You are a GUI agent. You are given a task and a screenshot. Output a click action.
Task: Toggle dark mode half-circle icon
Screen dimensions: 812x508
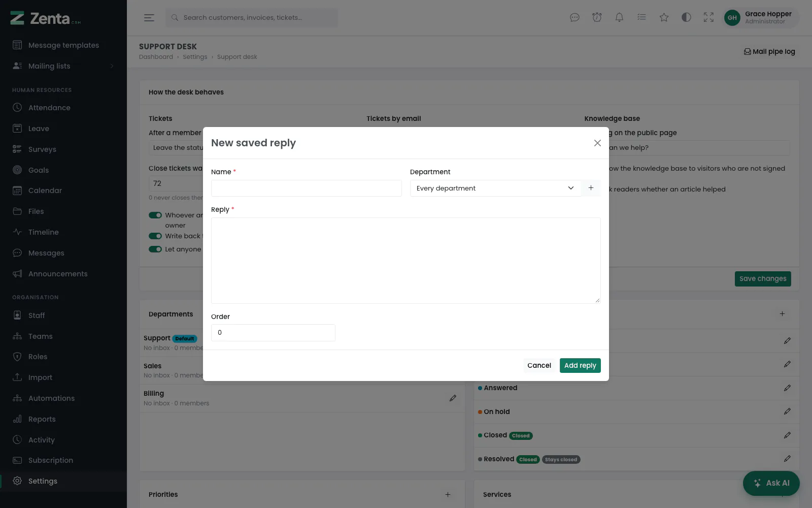(x=686, y=17)
